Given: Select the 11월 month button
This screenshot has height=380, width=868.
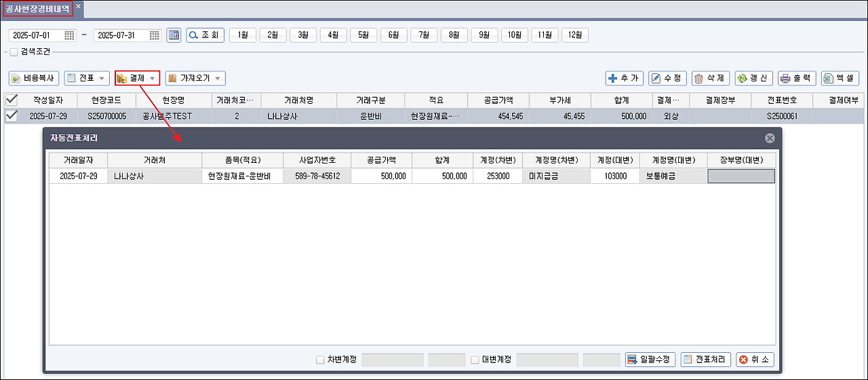Looking at the screenshot, I should pos(545,35).
